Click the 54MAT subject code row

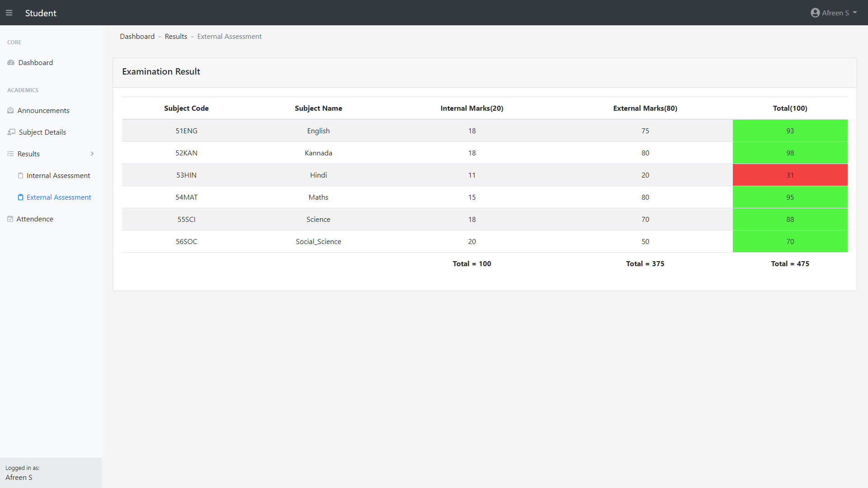click(186, 197)
